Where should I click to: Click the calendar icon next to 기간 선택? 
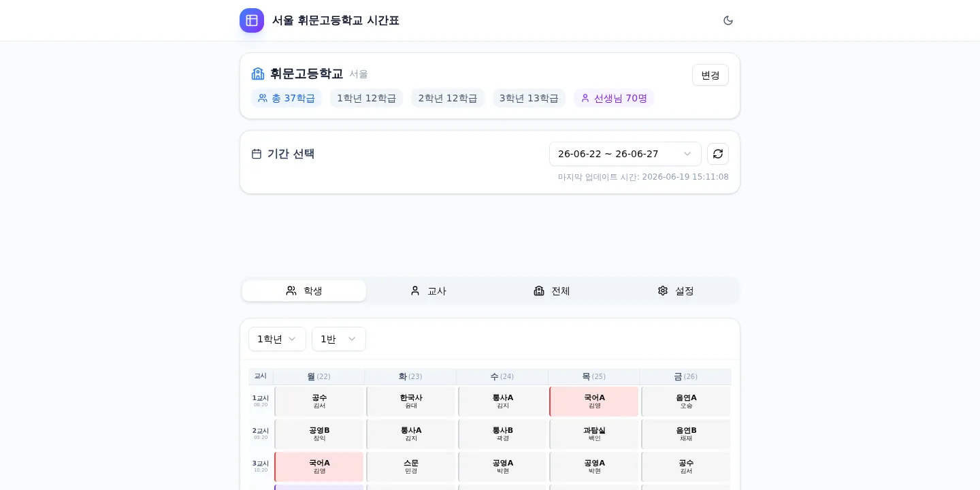[257, 154]
